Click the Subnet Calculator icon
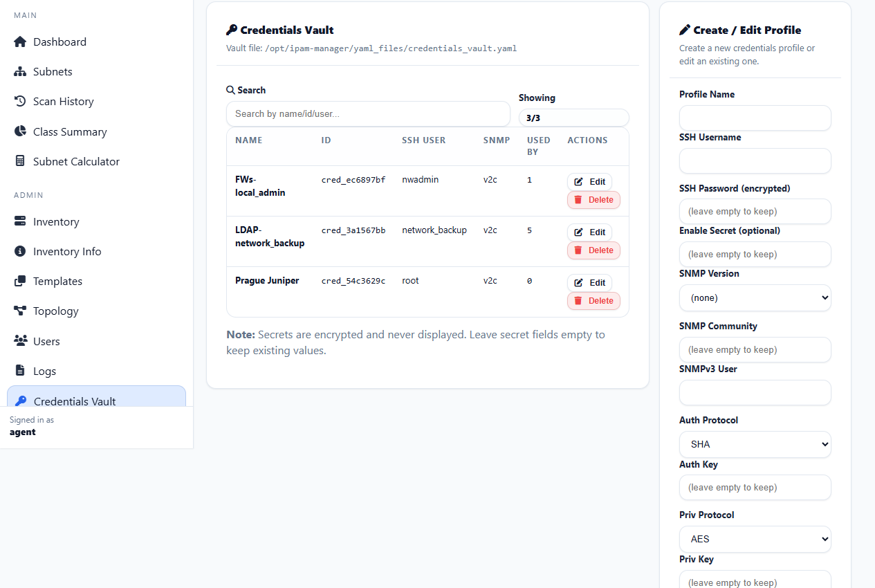Screen dimensions: 875x588 [20, 161]
